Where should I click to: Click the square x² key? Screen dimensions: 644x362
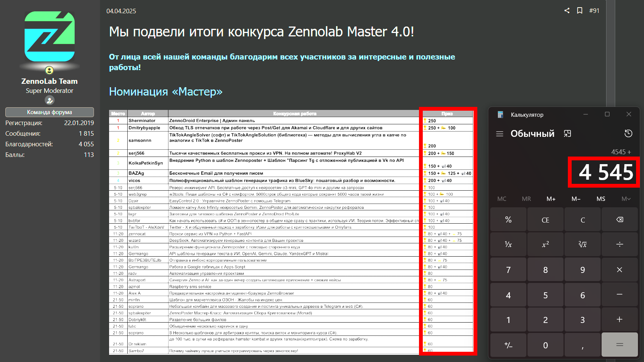coord(546,244)
